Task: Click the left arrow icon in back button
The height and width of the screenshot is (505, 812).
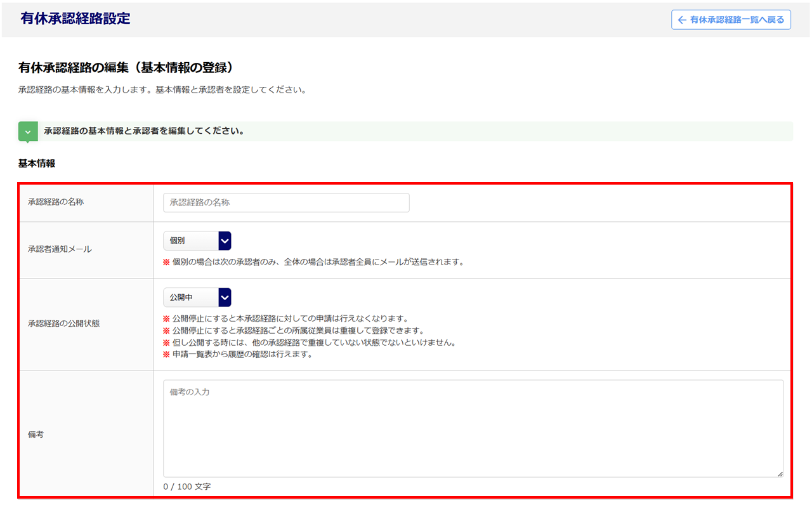Action: (x=682, y=20)
